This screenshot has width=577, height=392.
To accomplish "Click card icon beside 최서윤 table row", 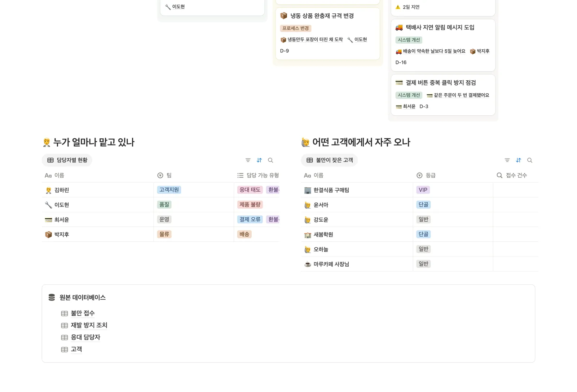I will pos(48,220).
